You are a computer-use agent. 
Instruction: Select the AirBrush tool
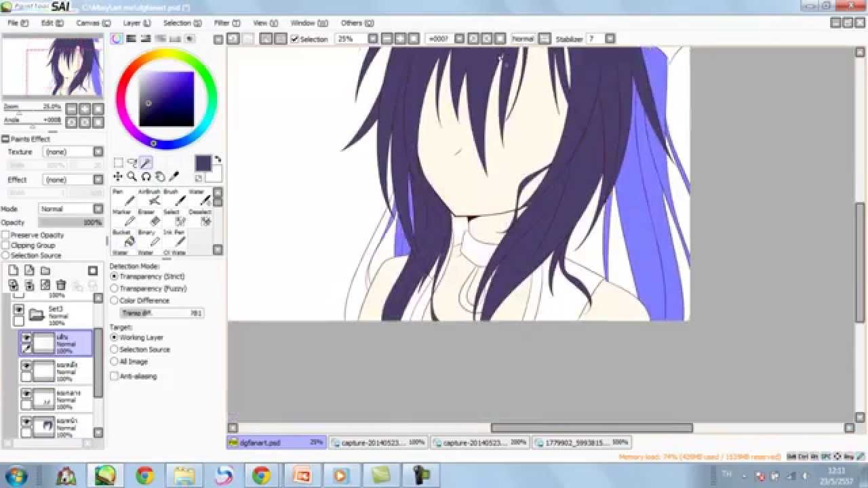(x=149, y=197)
